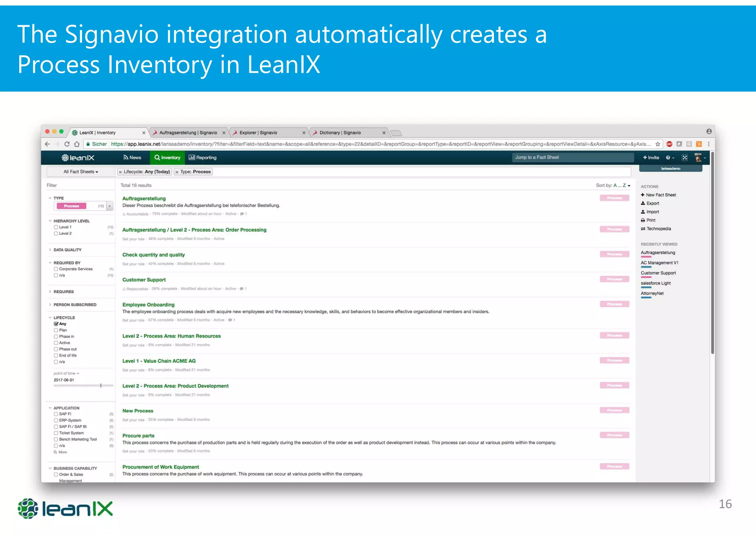The width and height of the screenshot is (756, 535).
Task: Check the Level 1 hierarchy checkbox
Action: coord(56,227)
